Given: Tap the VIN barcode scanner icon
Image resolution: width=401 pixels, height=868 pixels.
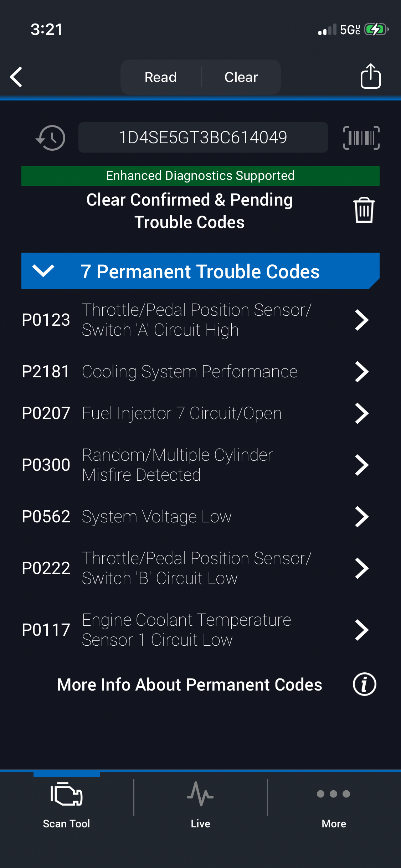Looking at the screenshot, I should tap(361, 138).
